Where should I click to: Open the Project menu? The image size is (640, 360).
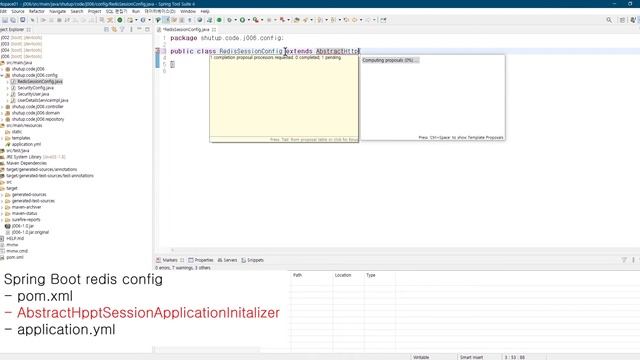(x=94, y=11)
